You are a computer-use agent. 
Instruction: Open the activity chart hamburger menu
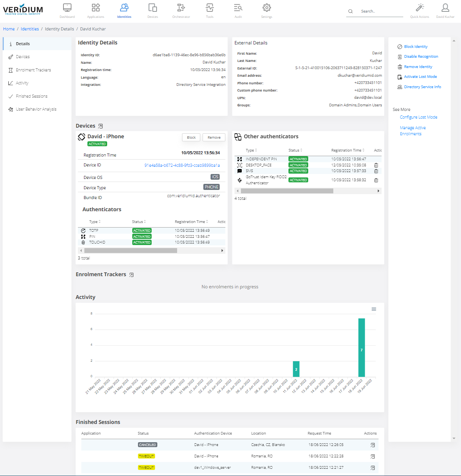[374, 309]
